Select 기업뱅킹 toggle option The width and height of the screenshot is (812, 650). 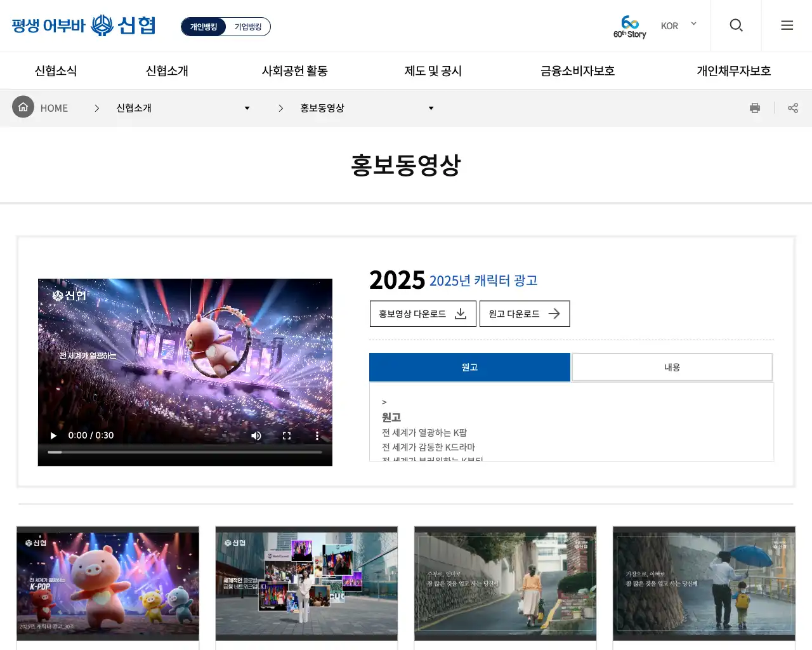tap(248, 27)
